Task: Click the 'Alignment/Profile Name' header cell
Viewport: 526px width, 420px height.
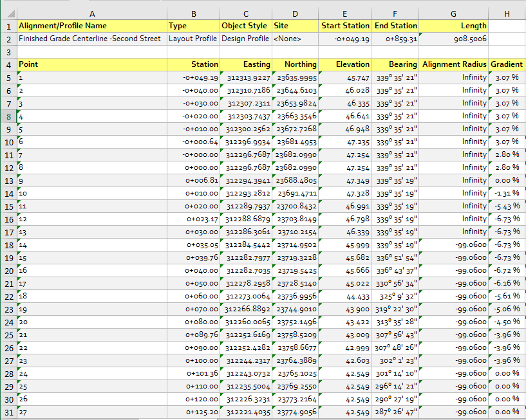Action: (92, 26)
